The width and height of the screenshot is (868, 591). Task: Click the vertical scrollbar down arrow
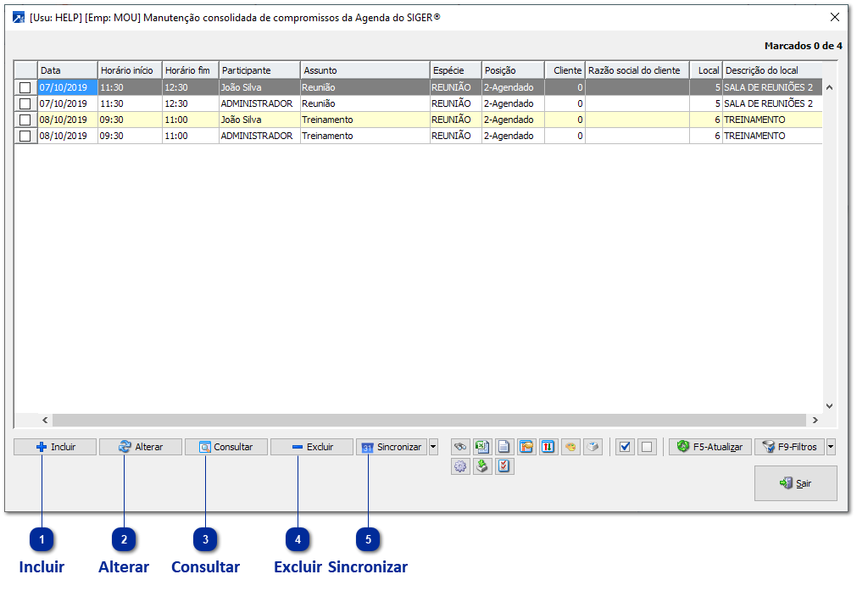pyautogui.click(x=829, y=406)
